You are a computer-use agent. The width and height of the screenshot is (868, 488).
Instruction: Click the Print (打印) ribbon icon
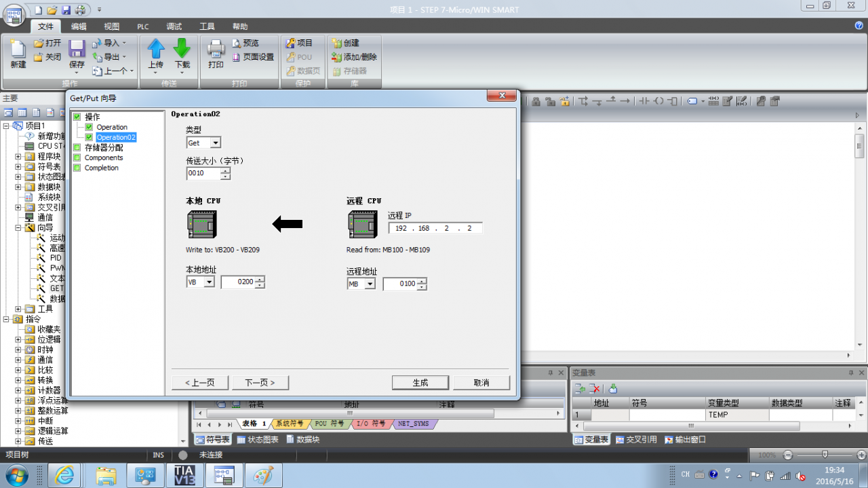pos(216,49)
